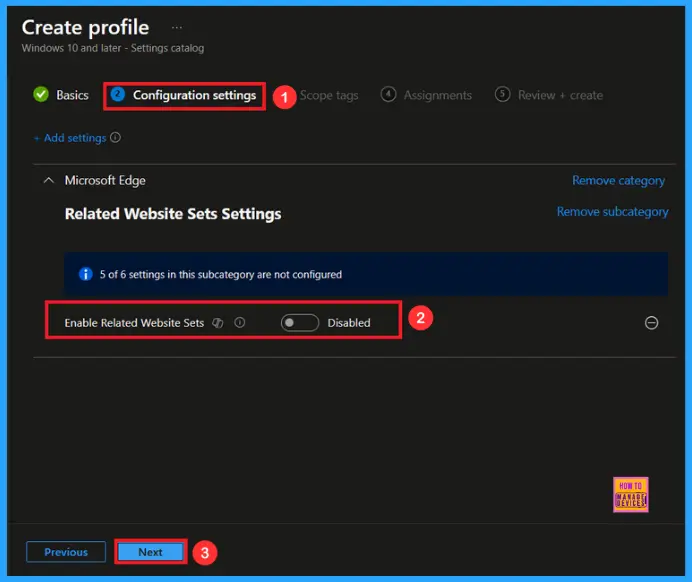Select the Configuration settings tab
The width and height of the screenshot is (692, 582).
pyautogui.click(x=194, y=95)
